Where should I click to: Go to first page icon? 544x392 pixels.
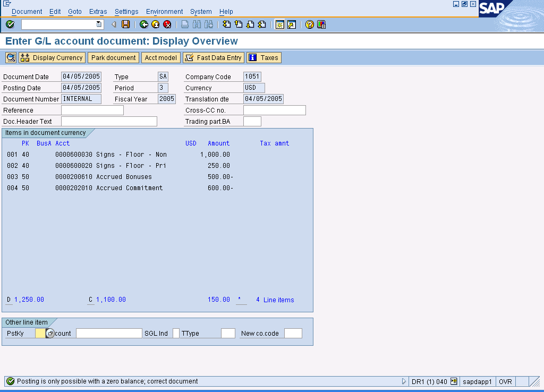pos(226,24)
